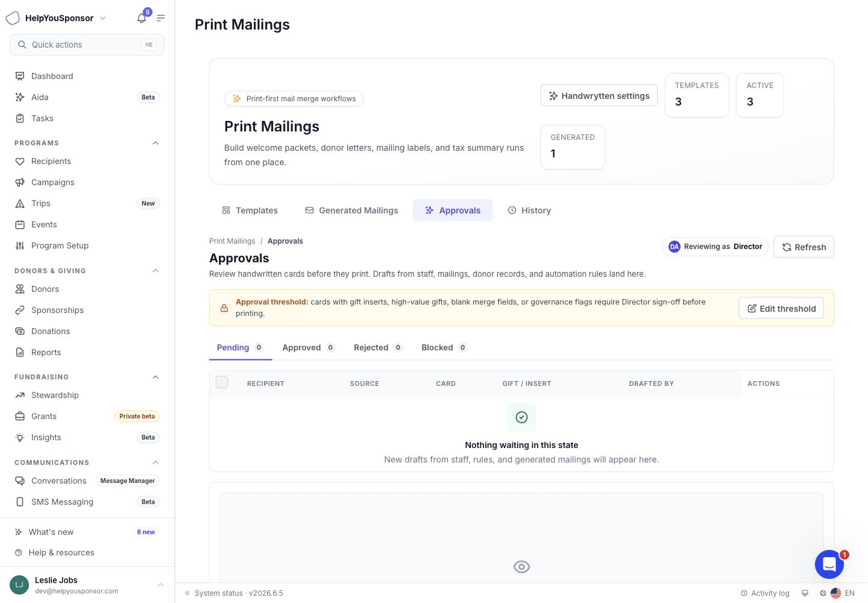Viewport: 868px width, 603px height.
Task: Open Aida sparkle icon in sidebar
Action: [x=20, y=97]
